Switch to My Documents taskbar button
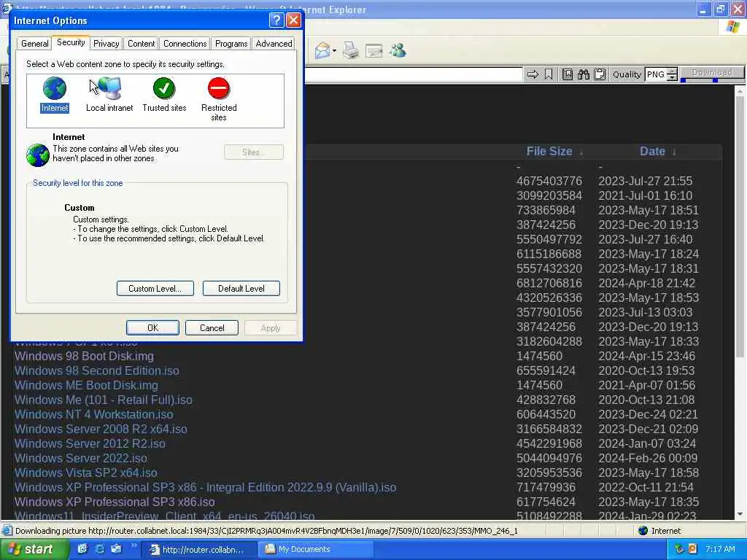 point(315,549)
